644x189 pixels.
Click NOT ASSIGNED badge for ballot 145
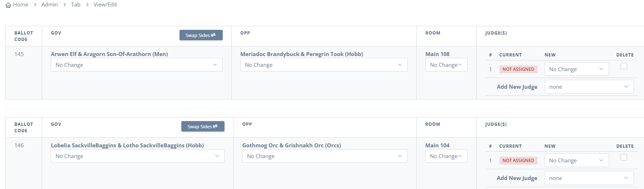[518, 69]
